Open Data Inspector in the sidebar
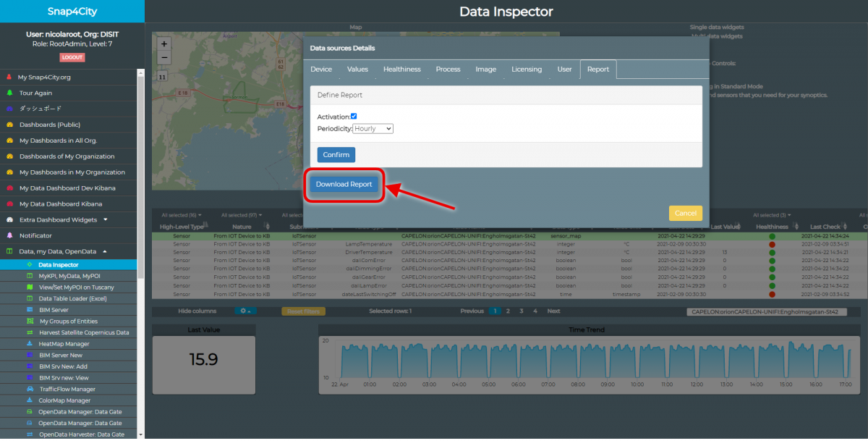The width and height of the screenshot is (868, 441). point(58,265)
